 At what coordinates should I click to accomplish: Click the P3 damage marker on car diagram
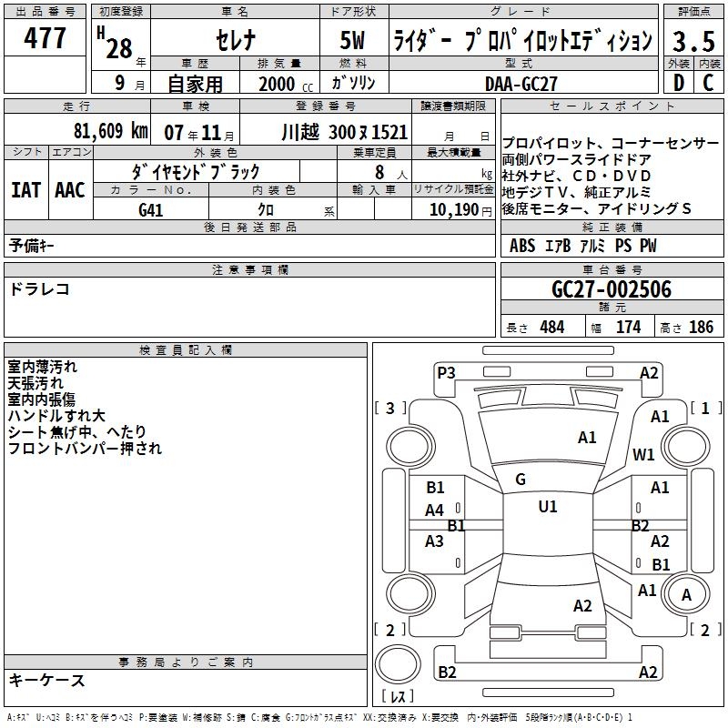(x=446, y=372)
